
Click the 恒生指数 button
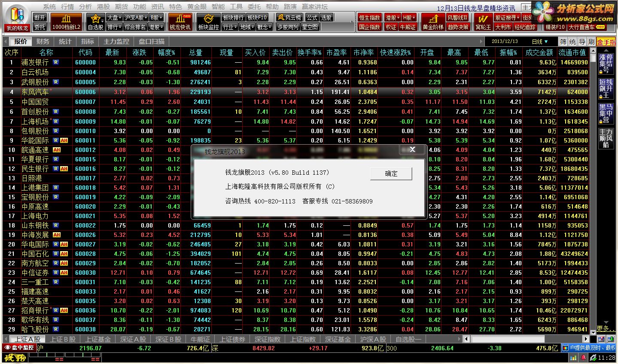(x=369, y=18)
